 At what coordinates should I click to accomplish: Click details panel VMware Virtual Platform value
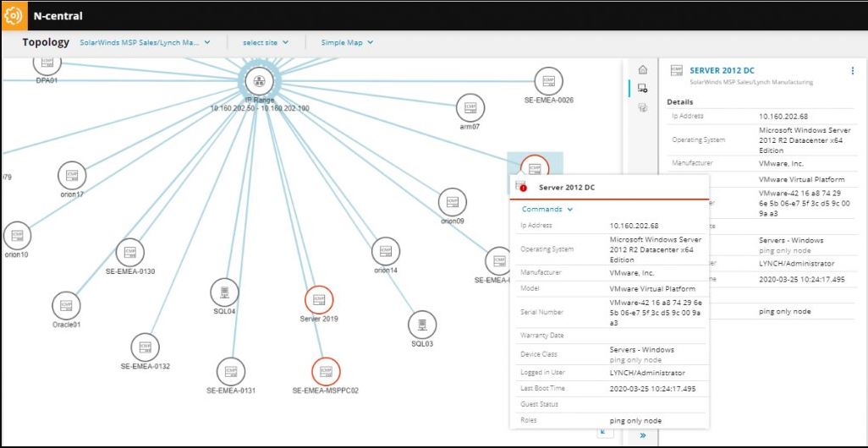pos(801,179)
